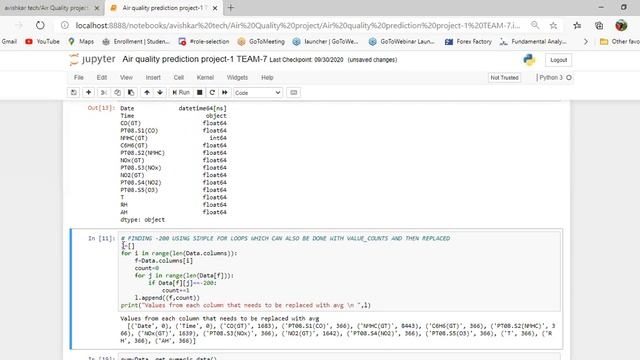Open the cell type Code dropdown
The height and width of the screenshot is (360, 640).
258,93
